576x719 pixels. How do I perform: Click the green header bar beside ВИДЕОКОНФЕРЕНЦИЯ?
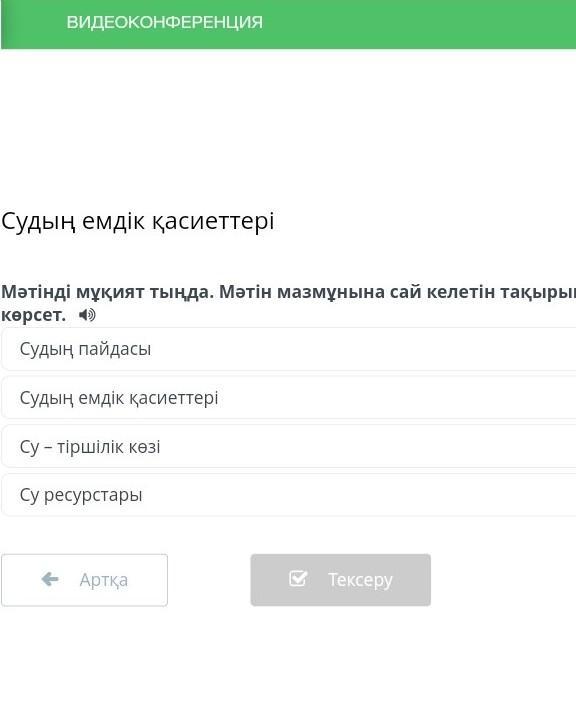click(413, 24)
